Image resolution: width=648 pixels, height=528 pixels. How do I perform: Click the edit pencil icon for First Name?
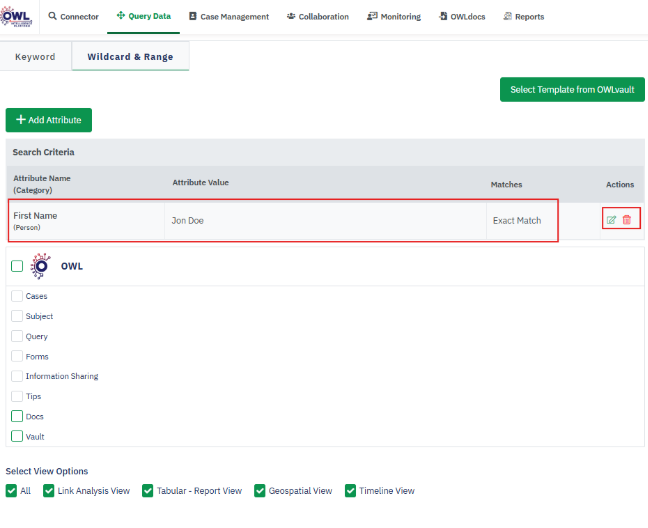pyautogui.click(x=612, y=220)
